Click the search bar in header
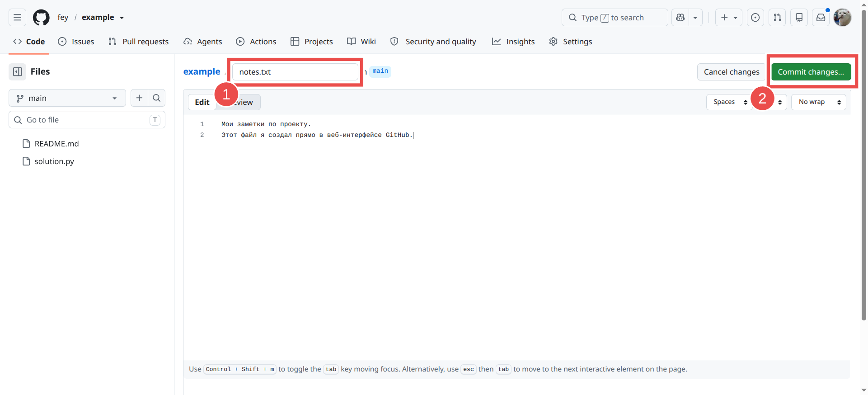The height and width of the screenshot is (395, 868). tap(615, 18)
